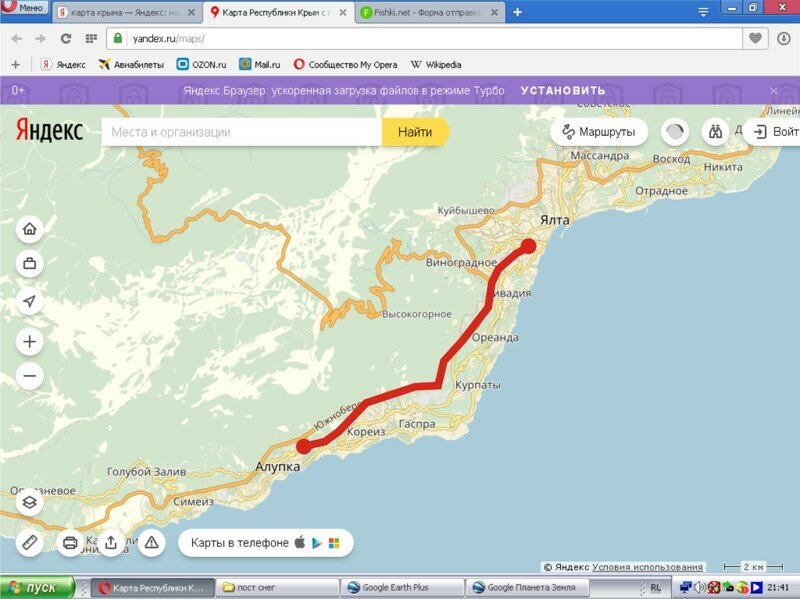Focus the «Места и организации» search field
Image resolution: width=800 pixels, height=599 pixels.
tap(241, 132)
